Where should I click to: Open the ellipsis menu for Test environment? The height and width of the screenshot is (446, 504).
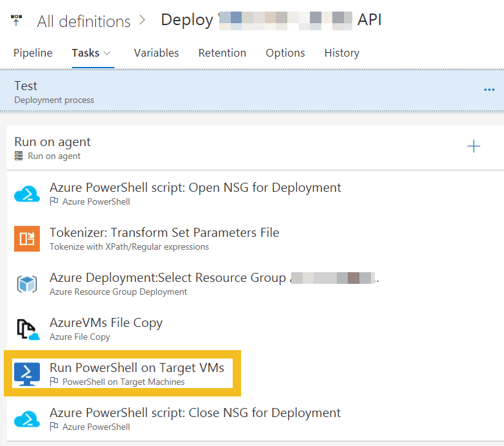(489, 90)
